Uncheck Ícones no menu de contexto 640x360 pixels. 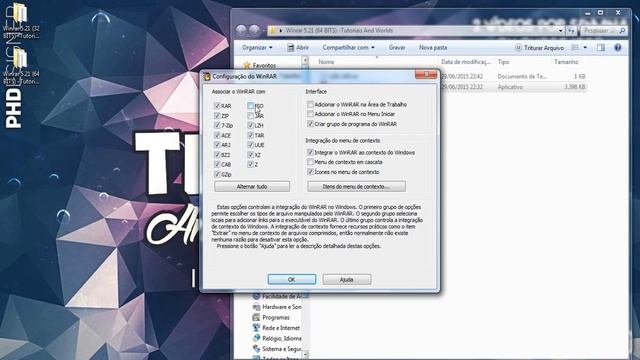click(x=310, y=172)
